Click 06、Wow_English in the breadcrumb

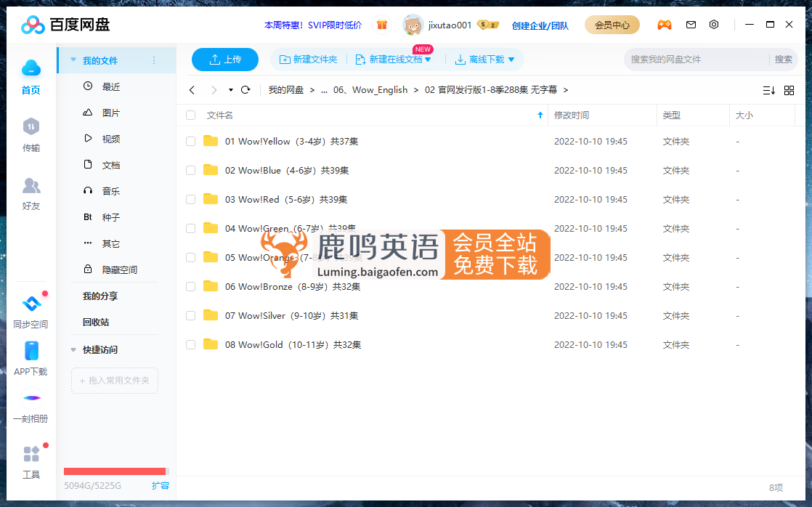coord(370,90)
